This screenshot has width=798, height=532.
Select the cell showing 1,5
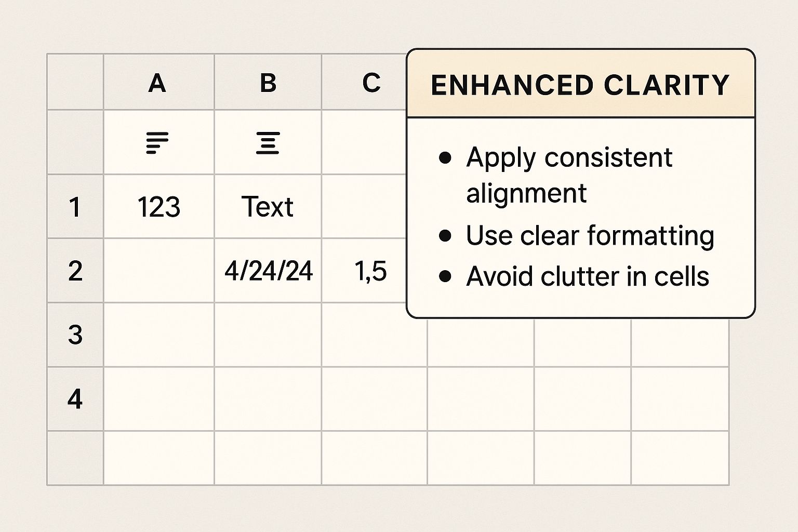pyautogui.click(x=370, y=271)
